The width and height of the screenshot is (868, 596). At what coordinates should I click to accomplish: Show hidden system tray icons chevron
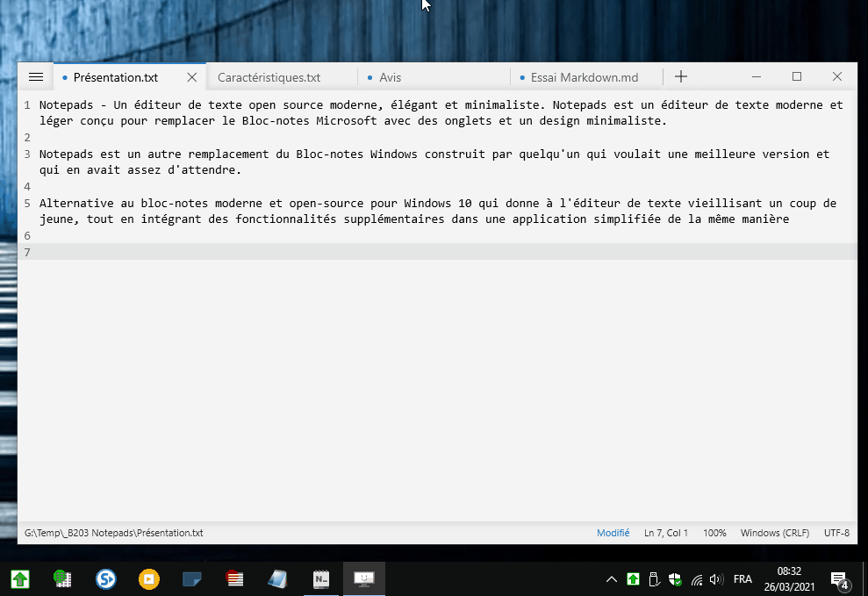pos(611,579)
